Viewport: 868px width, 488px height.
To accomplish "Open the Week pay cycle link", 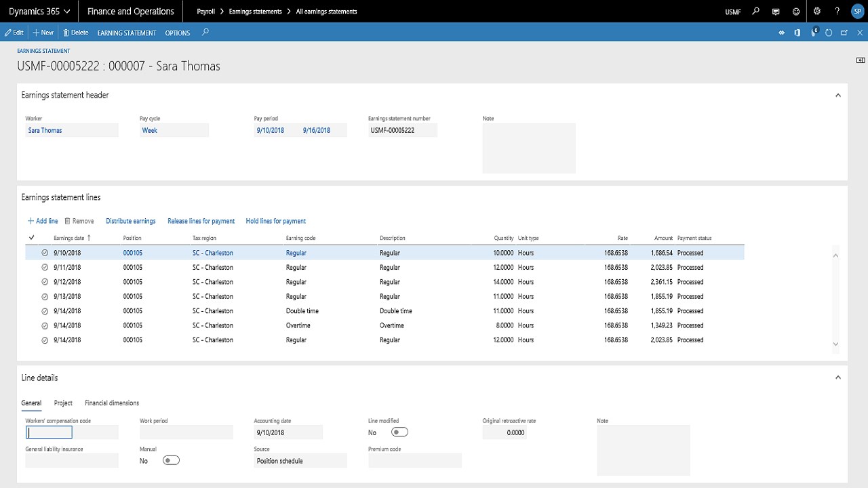I will click(150, 130).
